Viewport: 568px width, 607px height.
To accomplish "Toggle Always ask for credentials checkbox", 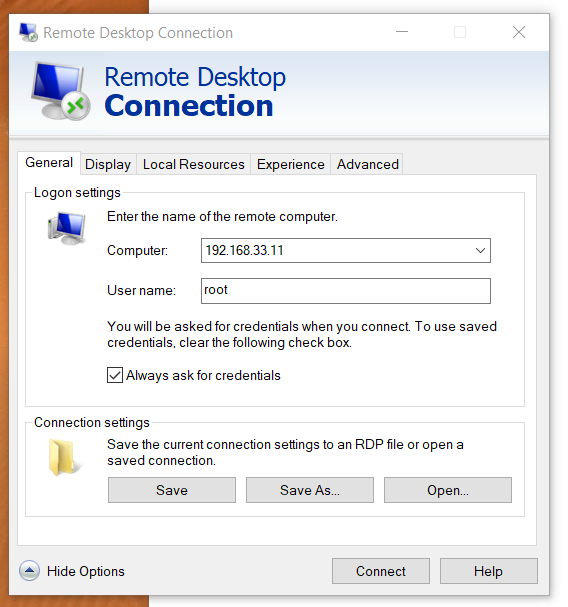I will point(115,375).
